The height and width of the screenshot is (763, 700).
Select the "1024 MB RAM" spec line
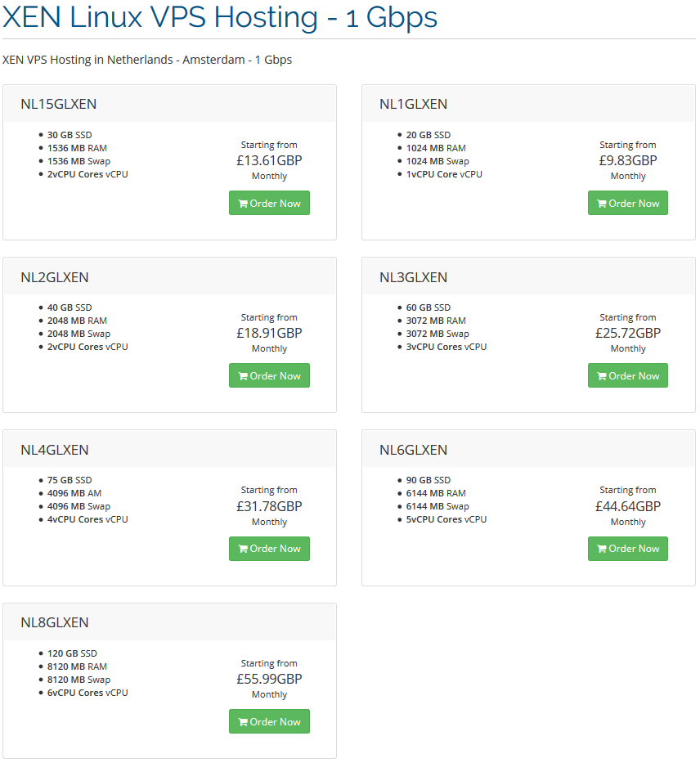436,148
